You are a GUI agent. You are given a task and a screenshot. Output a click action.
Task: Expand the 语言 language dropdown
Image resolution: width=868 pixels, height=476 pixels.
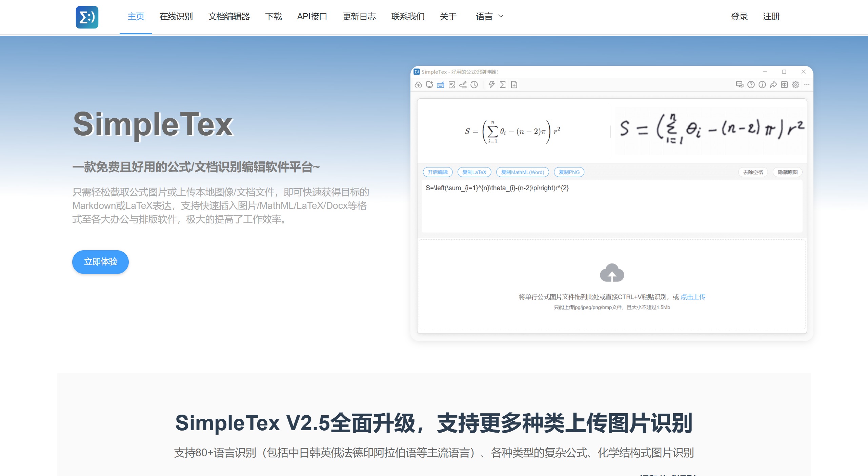coord(490,17)
